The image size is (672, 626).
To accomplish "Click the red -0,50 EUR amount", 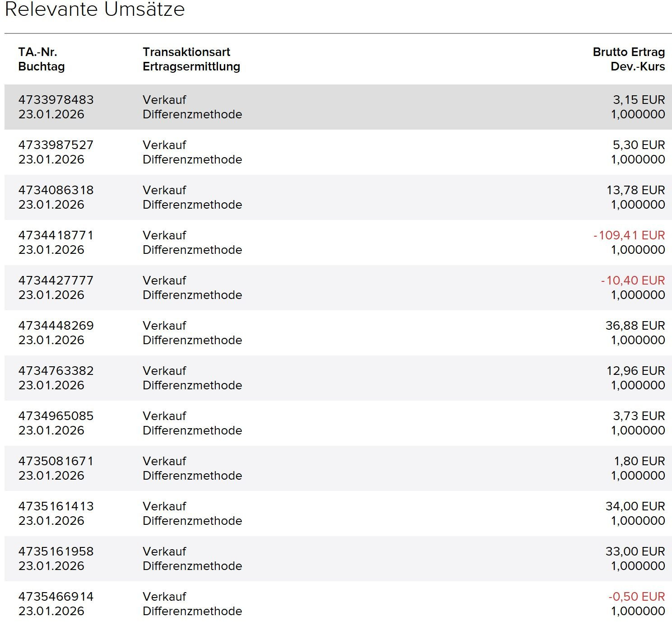I will coord(636,597).
